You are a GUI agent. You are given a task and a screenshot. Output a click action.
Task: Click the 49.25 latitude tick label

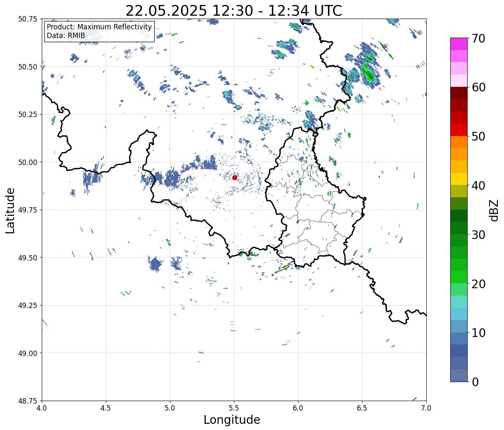pyautogui.click(x=28, y=306)
